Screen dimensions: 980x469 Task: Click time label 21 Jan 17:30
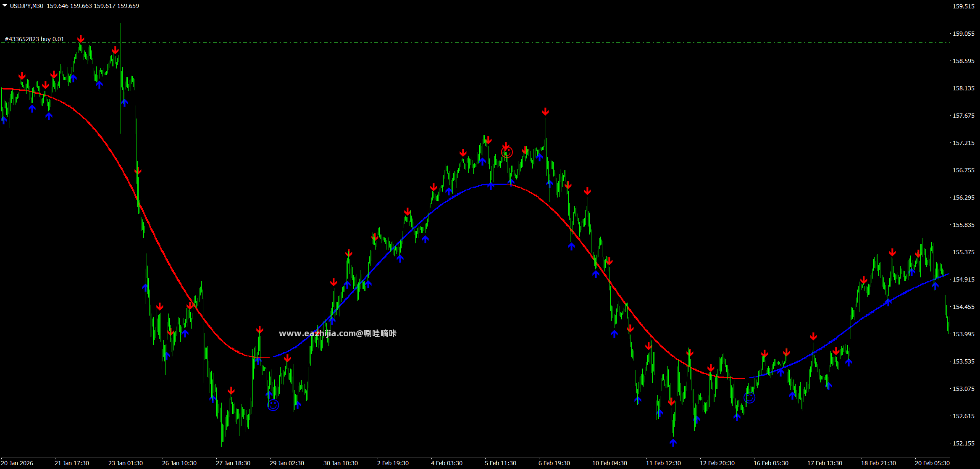pyautogui.click(x=72, y=463)
